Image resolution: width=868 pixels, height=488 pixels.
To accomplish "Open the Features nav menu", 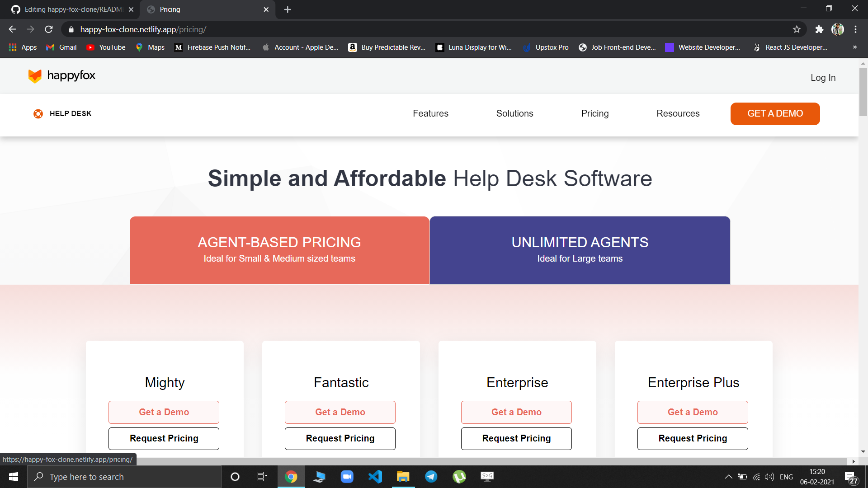I will pos(430,114).
